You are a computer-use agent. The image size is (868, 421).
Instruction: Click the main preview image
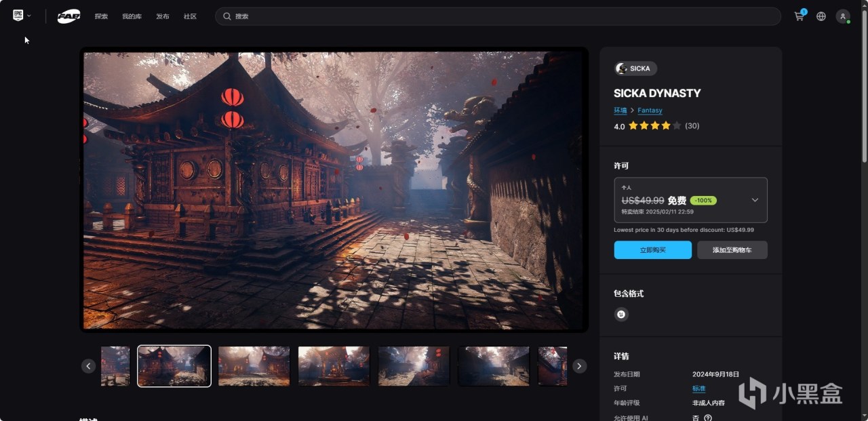tap(334, 190)
